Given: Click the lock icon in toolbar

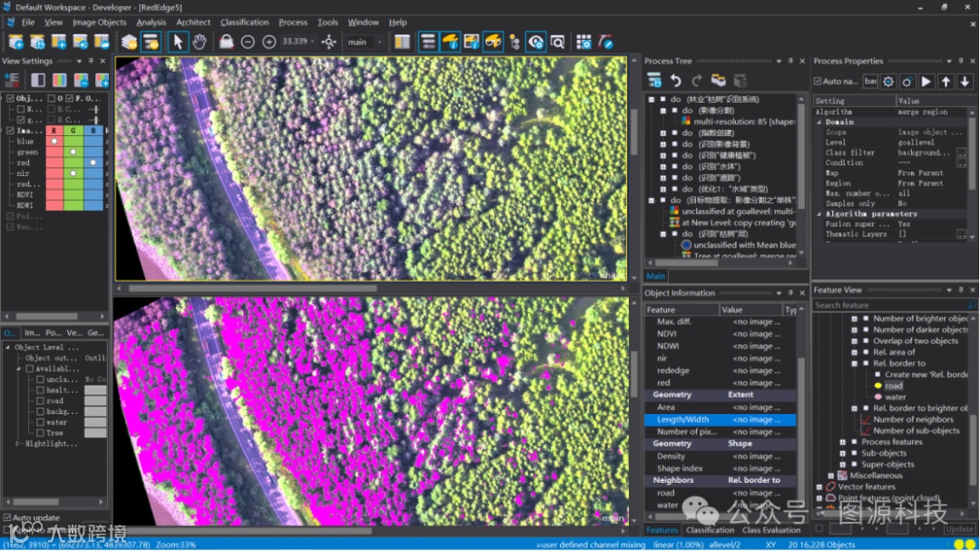Looking at the screenshot, I should (226, 42).
